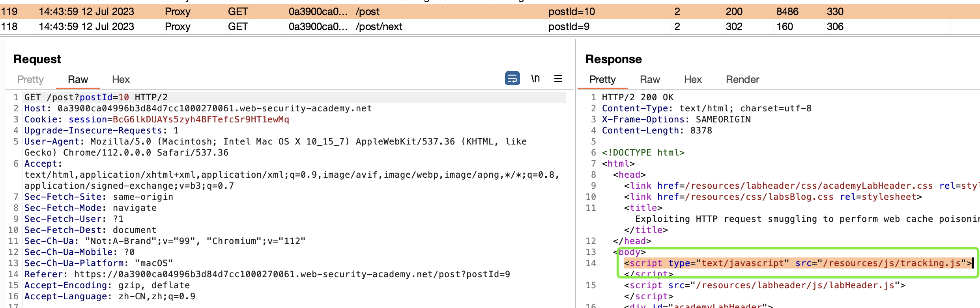Click the GET /post?postId=10 request line
Viewport: 980px width, 308px height.
click(x=96, y=97)
